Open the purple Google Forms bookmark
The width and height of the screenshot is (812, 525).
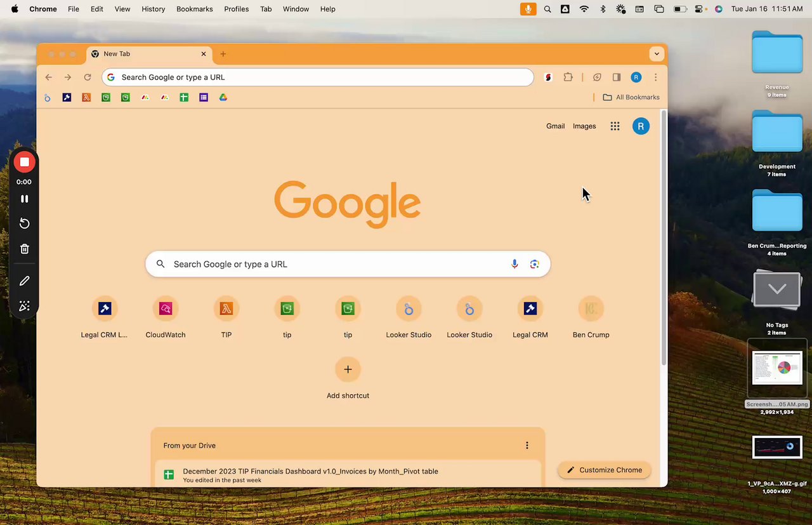click(204, 97)
